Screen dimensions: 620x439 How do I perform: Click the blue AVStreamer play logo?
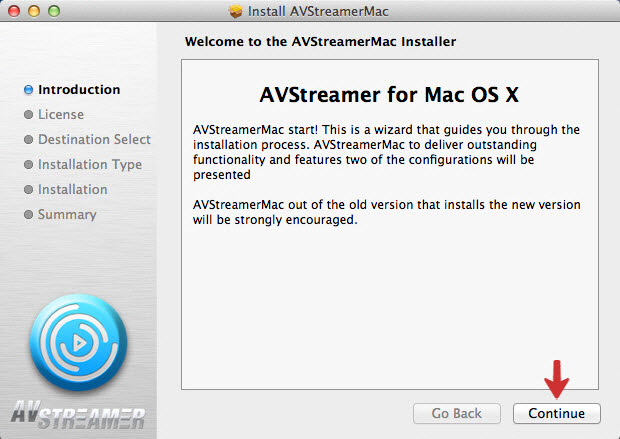pos(79,342)
